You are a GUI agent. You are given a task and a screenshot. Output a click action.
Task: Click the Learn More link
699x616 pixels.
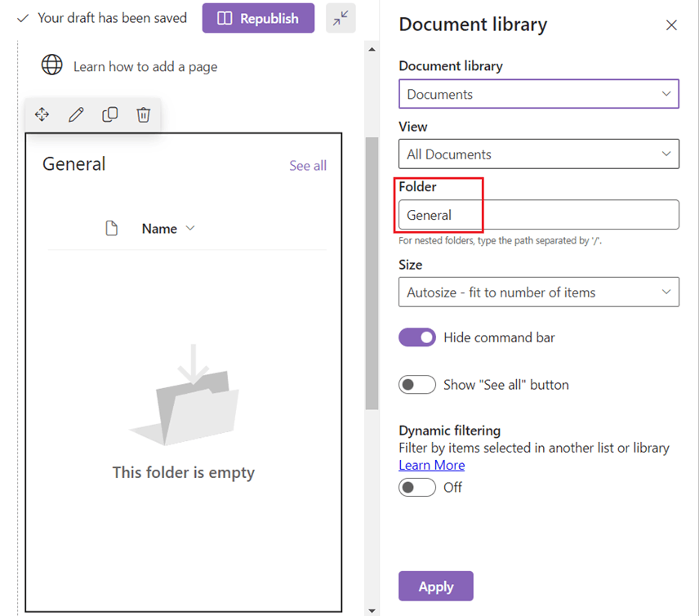click(431, 465)
